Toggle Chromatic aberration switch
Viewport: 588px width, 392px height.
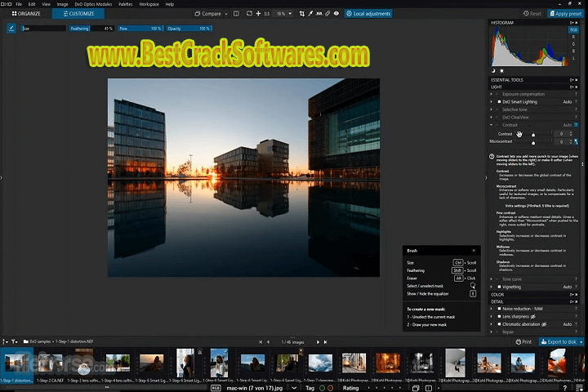(499, 324)
